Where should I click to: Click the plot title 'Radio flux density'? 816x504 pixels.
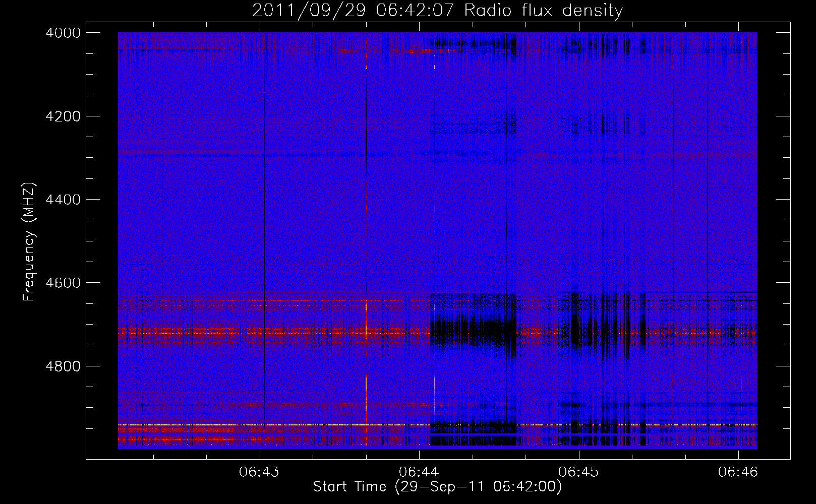point(543,11)
